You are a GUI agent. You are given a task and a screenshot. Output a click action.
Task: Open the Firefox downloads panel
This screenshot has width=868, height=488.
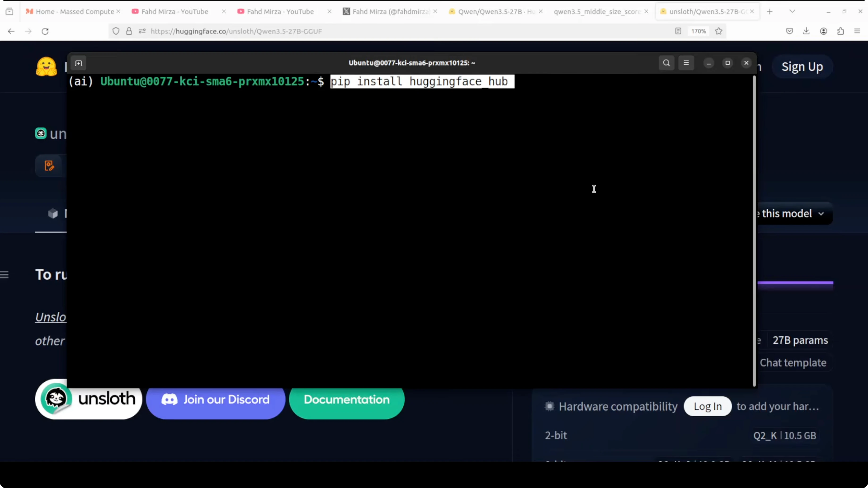pyautogui.click(x=806, y=31)
